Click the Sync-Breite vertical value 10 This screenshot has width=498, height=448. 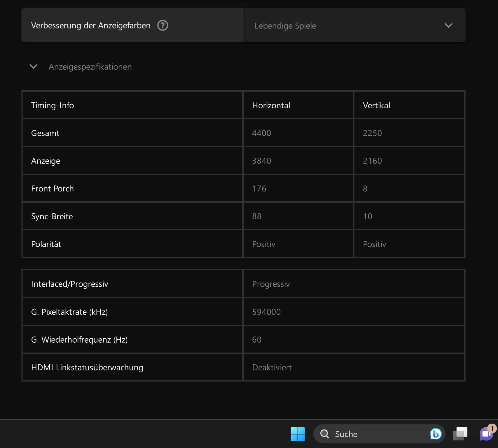[x=368, y=216]
